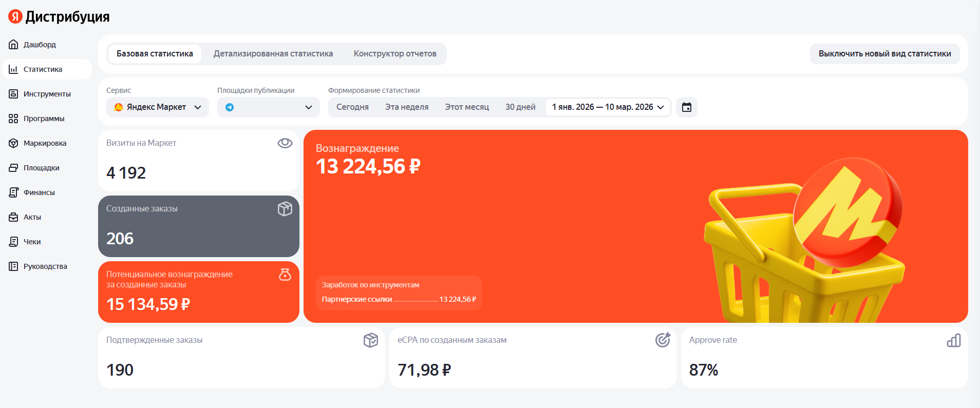The image size is (980, 408).
Task: Select the Эта неделя period
Action: 407,107
